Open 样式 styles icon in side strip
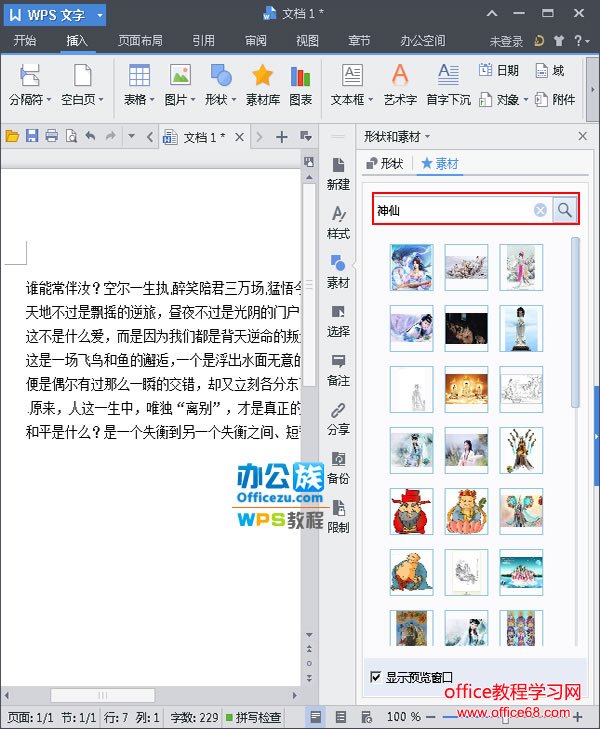600x729 pixels. 339,222
